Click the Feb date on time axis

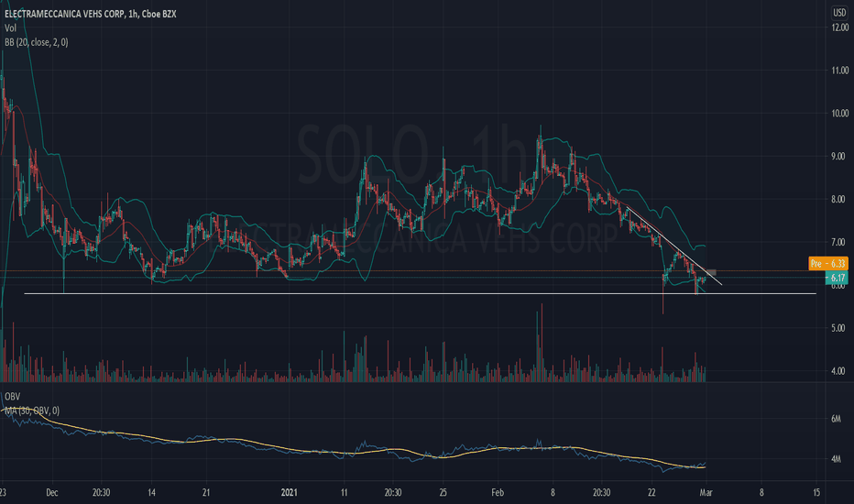pyautogui.click(x=498, y=493)
